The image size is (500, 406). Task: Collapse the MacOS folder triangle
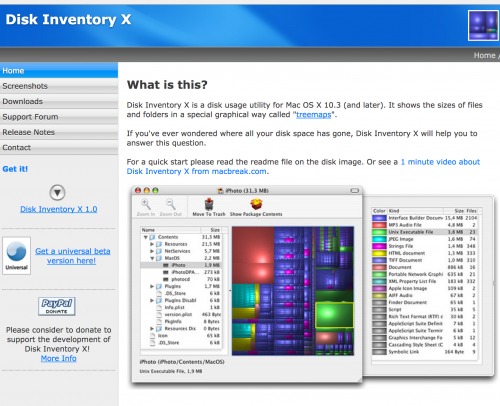point(152,258)
